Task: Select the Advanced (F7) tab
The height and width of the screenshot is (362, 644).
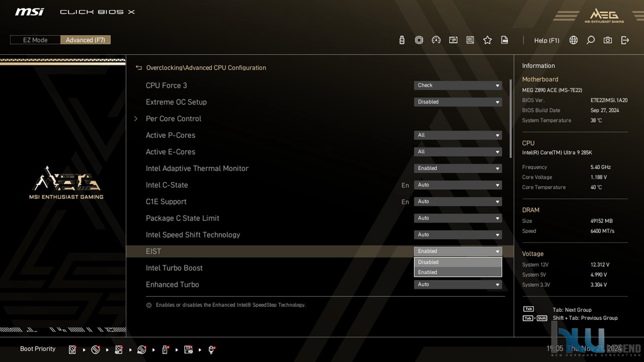Action: point(85,40)
